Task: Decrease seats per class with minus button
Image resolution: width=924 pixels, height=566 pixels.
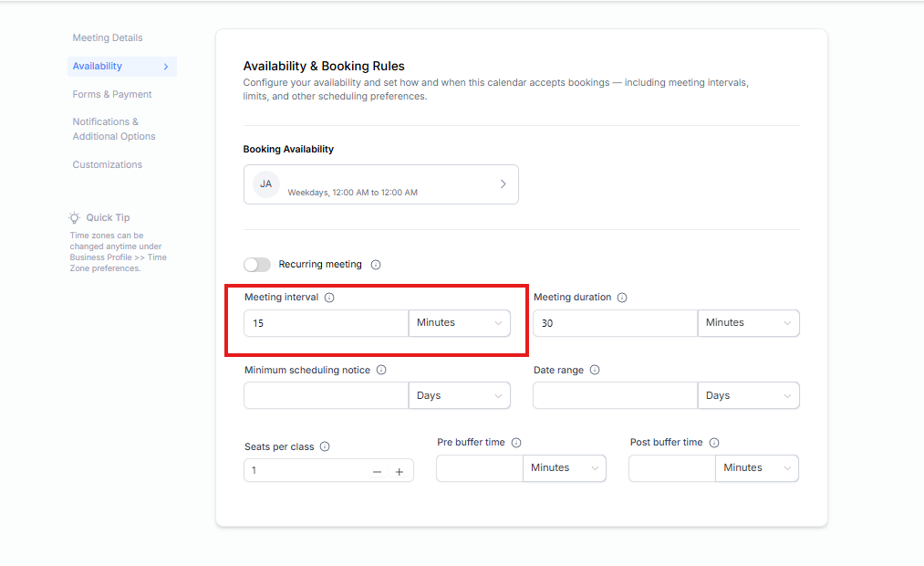Action: point(377,472)
